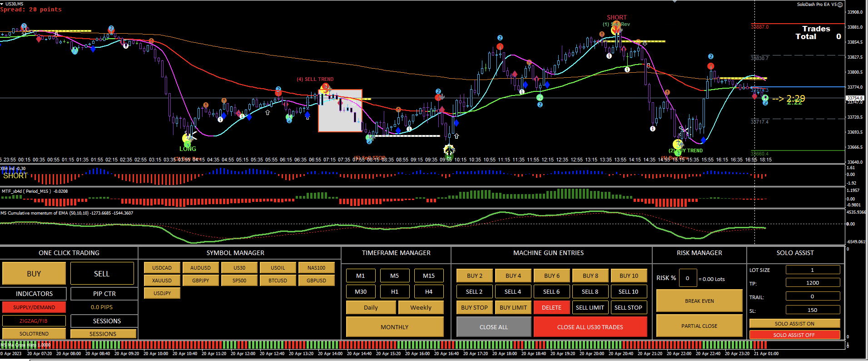Click the LONG signal marker on the chart
Viewport: 868px width, 361px height.
pos(188,149)
